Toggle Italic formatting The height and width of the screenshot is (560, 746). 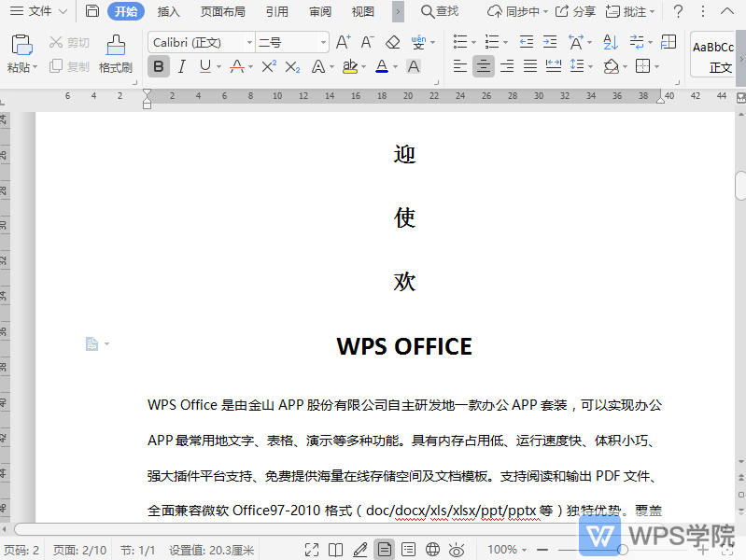coord(182,66)
